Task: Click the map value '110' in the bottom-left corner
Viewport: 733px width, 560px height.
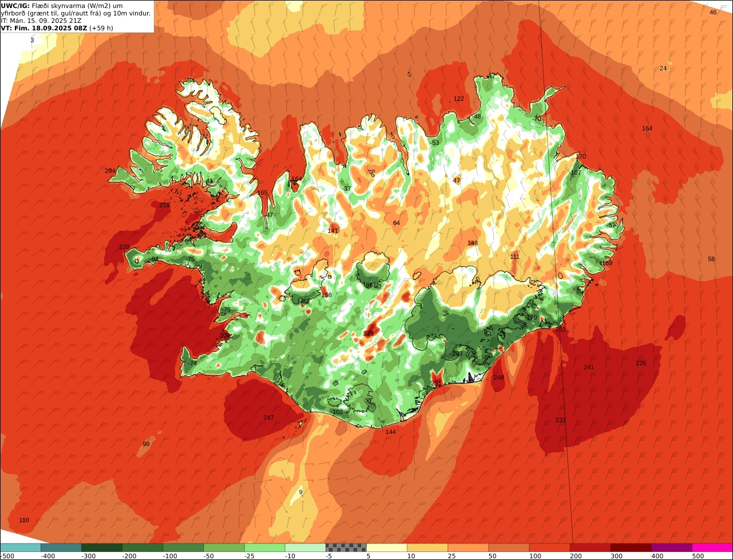Action: coord(24,520)
